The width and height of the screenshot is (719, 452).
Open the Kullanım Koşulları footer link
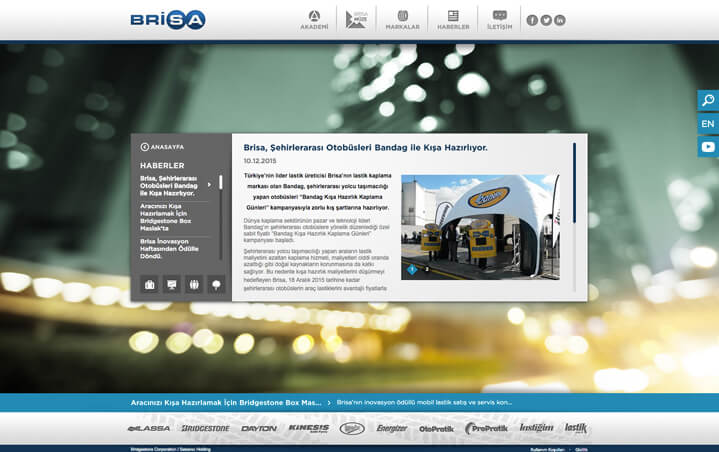tap(547, 450)
